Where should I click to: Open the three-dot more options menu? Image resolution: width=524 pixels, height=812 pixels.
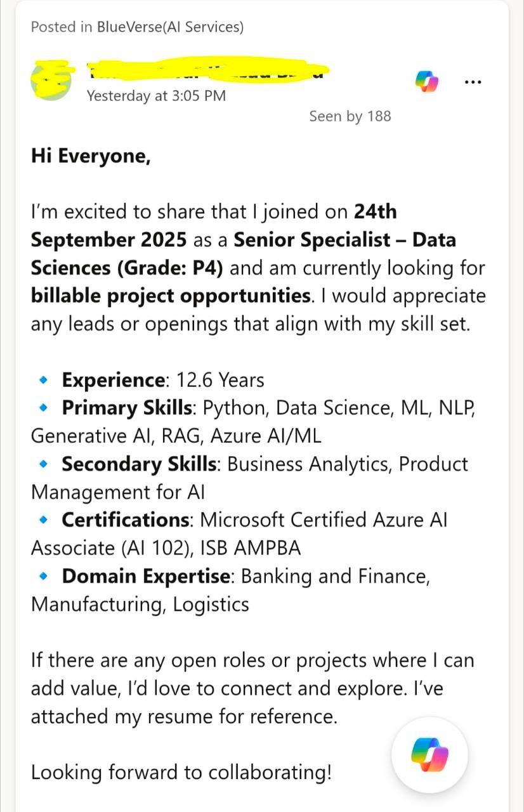tap(473, 82)
